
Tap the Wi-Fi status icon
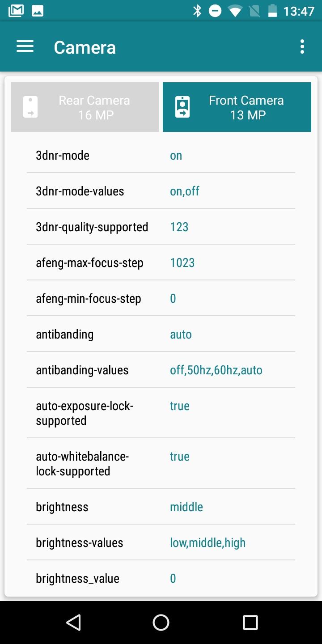pos(234,11)
